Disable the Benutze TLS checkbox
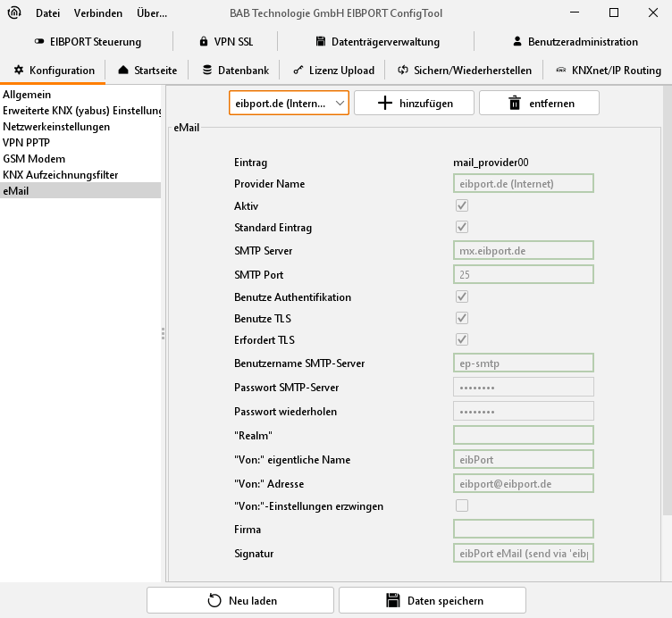The image size is (672, 618). [462, 318]
